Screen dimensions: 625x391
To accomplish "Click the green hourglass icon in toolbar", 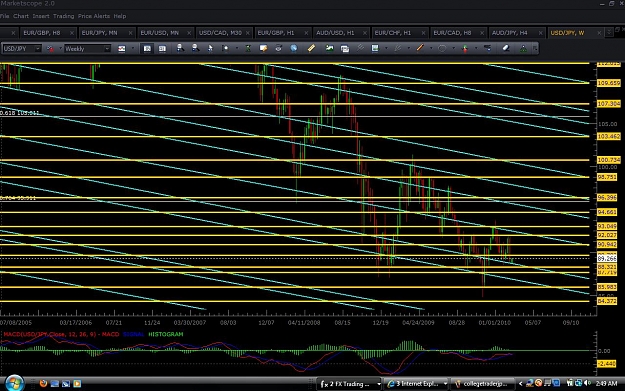I will [x=248, y=48].
